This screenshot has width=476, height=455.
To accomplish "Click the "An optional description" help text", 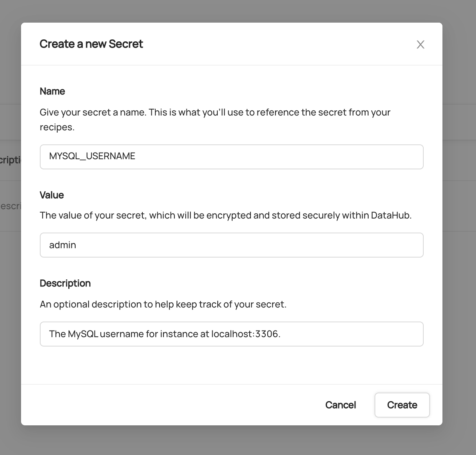I will [x=163, y=304].
